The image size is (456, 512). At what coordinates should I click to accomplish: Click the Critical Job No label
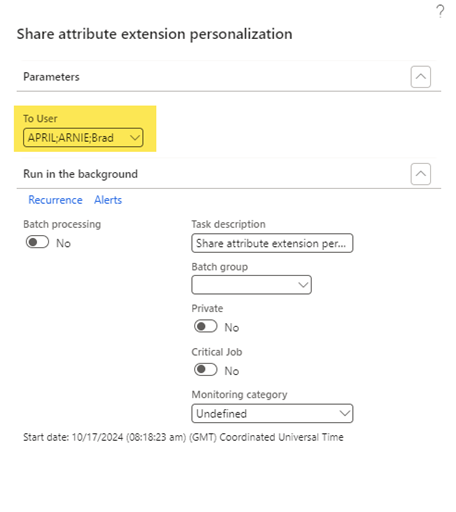click(232, 371)
